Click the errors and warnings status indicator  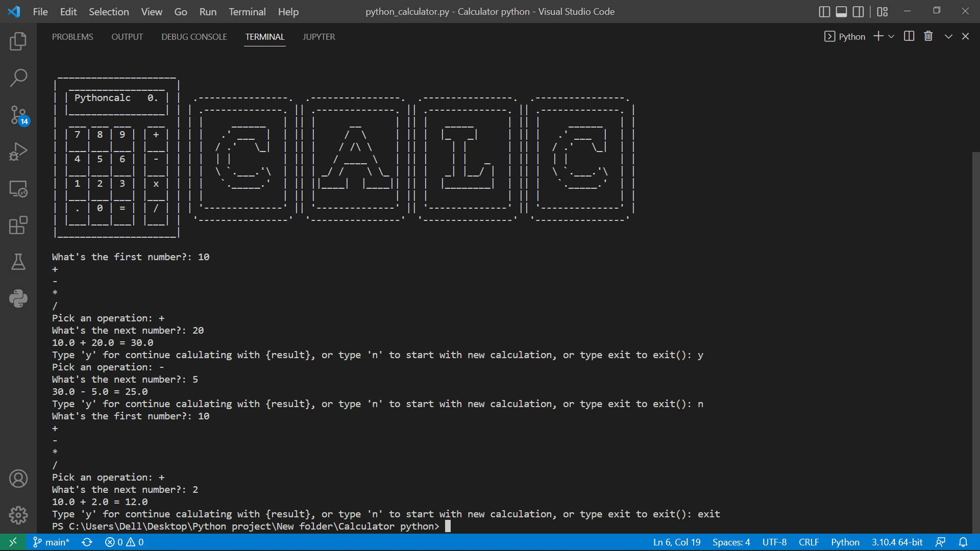[124, 542]
